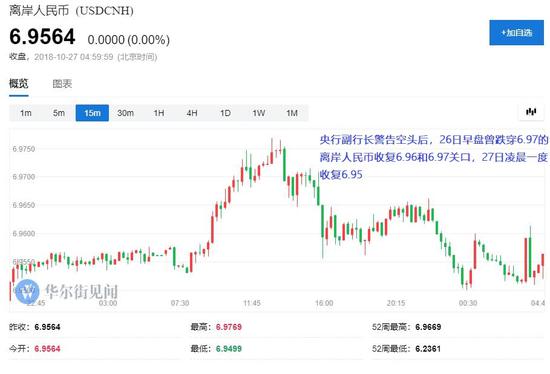
Task: Add USDCNH to watchlist with 加自选
Action: pyautogui.click(x=516, y=33)
